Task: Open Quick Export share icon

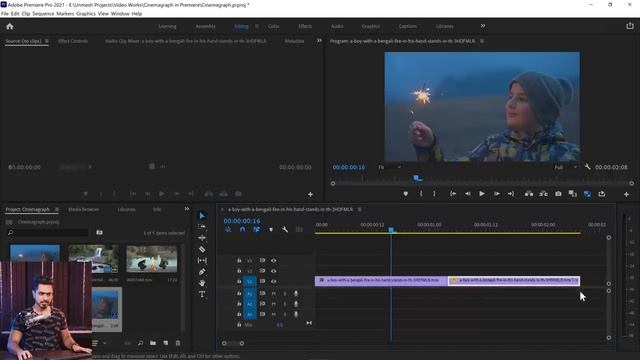Action: coord(630,26)
